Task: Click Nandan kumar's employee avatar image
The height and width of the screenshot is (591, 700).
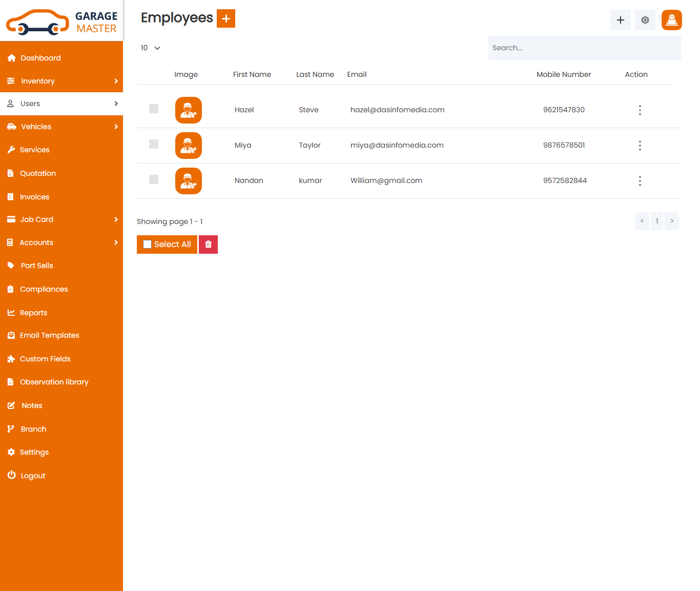Action: click(189, 181)
